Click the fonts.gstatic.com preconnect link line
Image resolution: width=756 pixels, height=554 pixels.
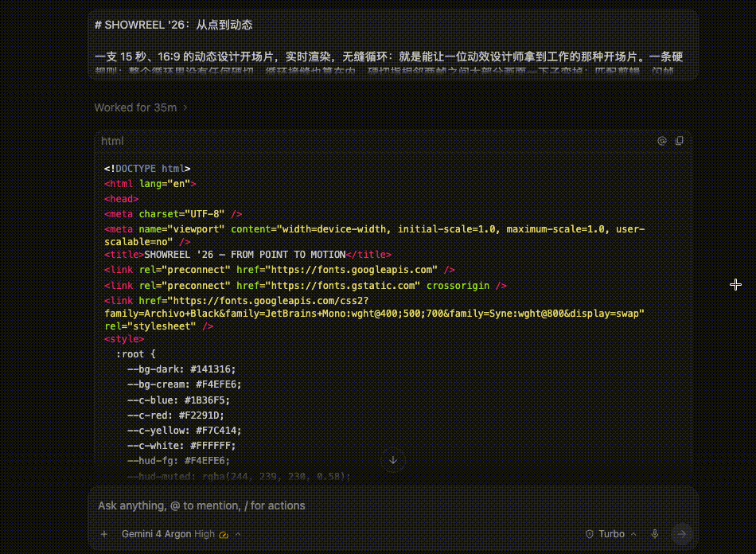point(306,286)
